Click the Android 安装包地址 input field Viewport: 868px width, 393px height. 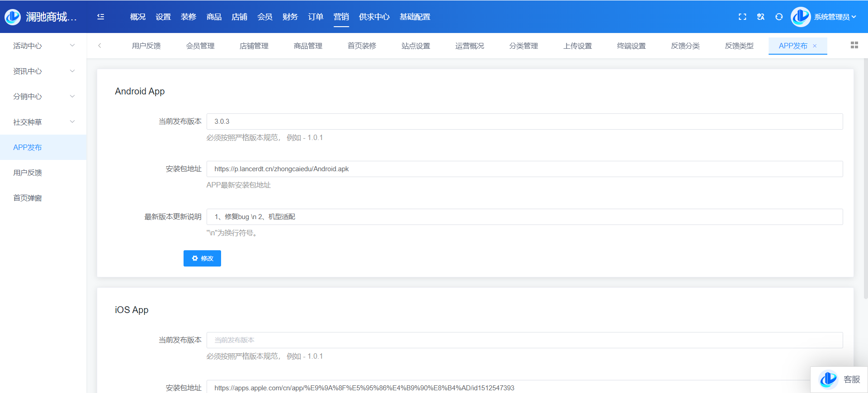(524, 169)
